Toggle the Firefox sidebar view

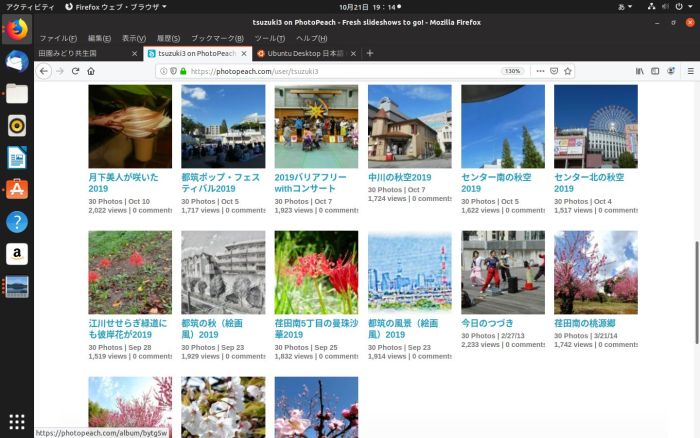(655, 71)
